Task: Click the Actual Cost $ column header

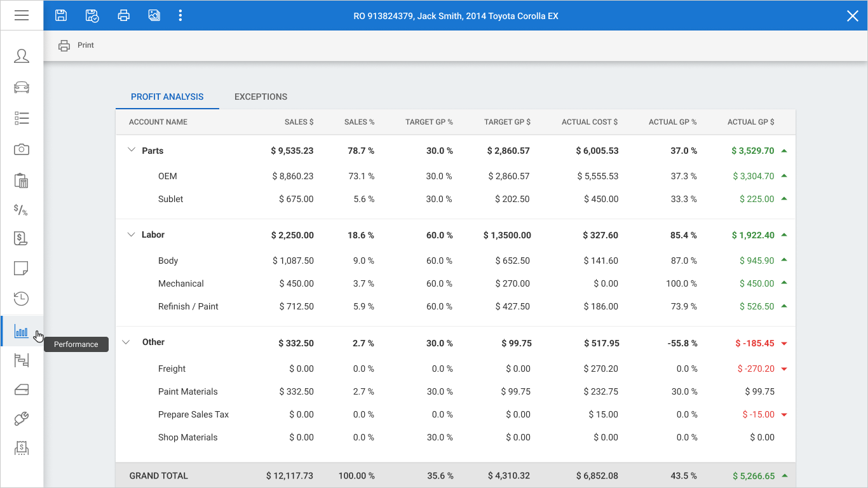Action: [590, 122]
